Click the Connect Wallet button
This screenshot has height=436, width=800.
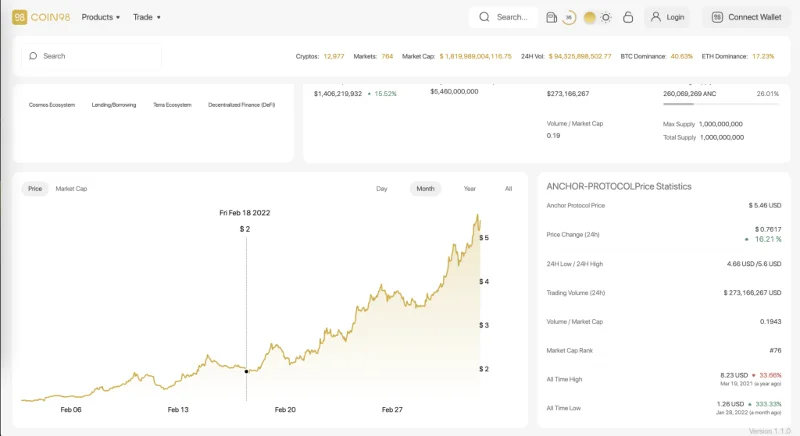coord(746,17)
